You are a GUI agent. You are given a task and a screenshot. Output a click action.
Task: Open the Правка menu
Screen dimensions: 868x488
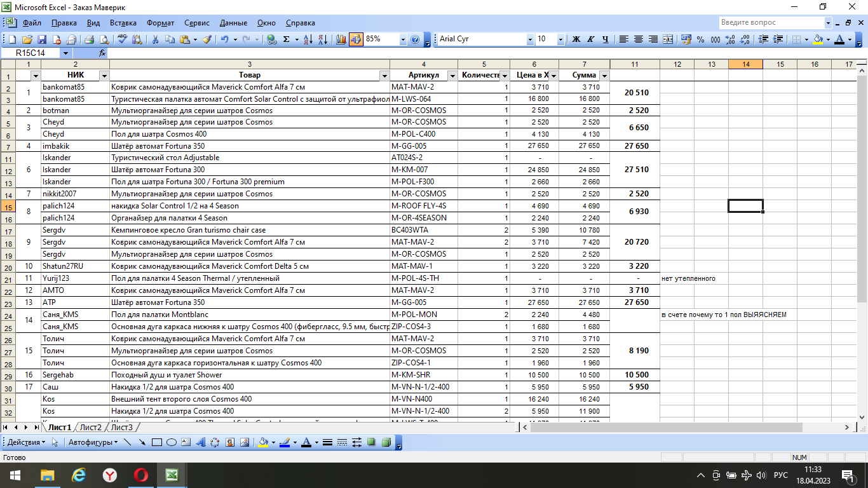[x=64, y=23]
